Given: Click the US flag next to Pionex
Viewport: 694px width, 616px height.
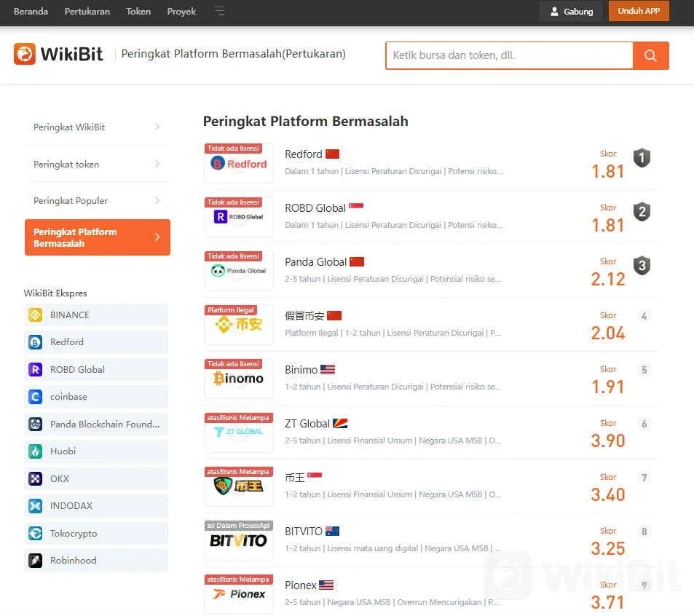Looking at the screenshot, I should (x=326, y=585).
